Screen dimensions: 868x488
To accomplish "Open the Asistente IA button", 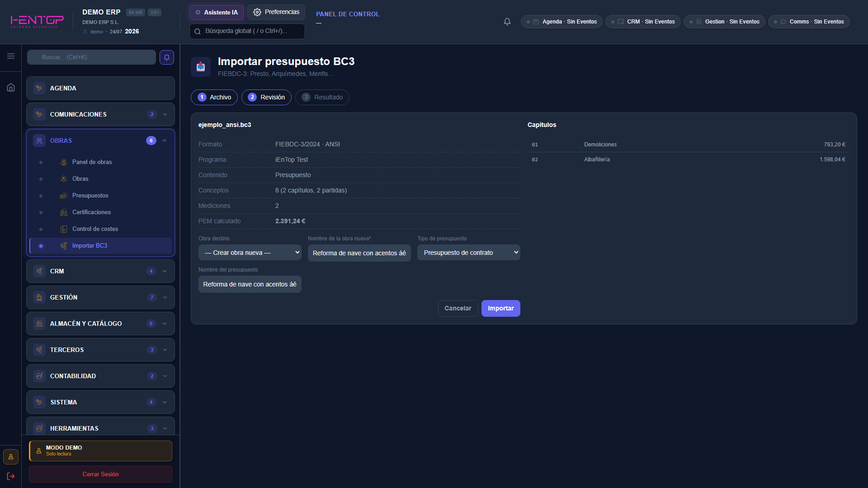I will 217,12.
